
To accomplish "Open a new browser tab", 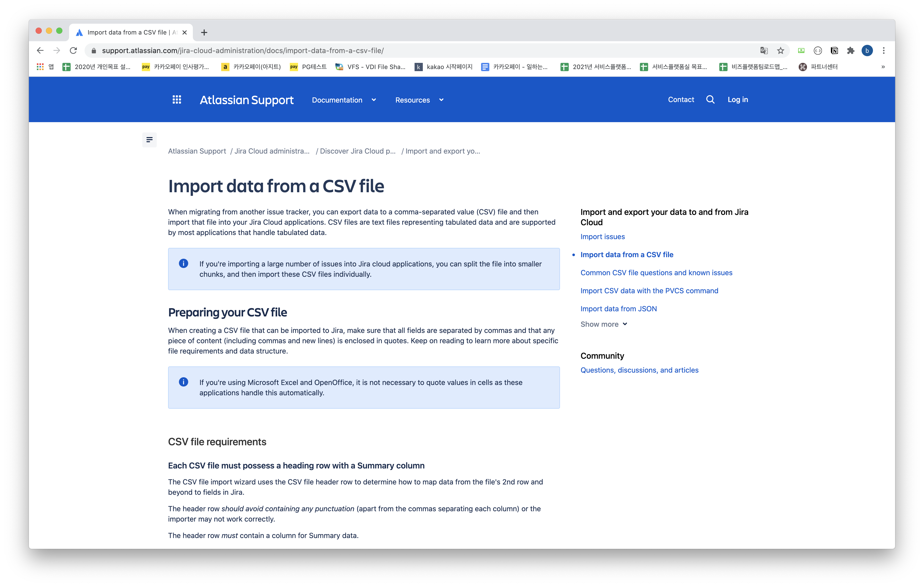I will pos(204,32).
